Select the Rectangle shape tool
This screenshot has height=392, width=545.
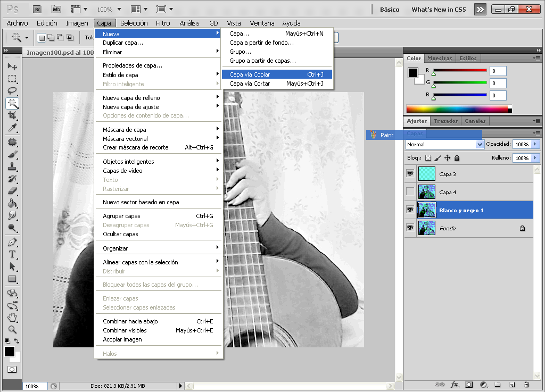pyautogui.click(x=12, y=279)
